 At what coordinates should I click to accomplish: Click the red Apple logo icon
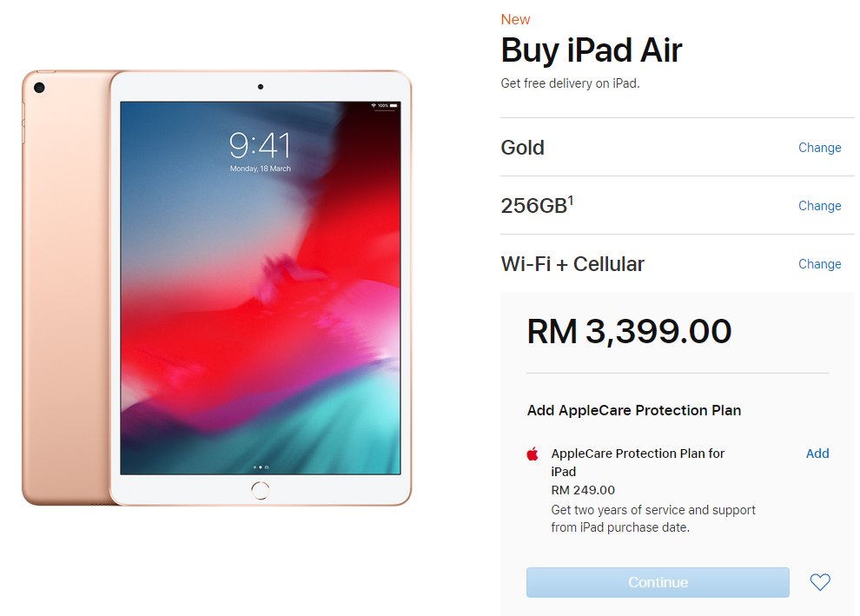click(532, 454)
